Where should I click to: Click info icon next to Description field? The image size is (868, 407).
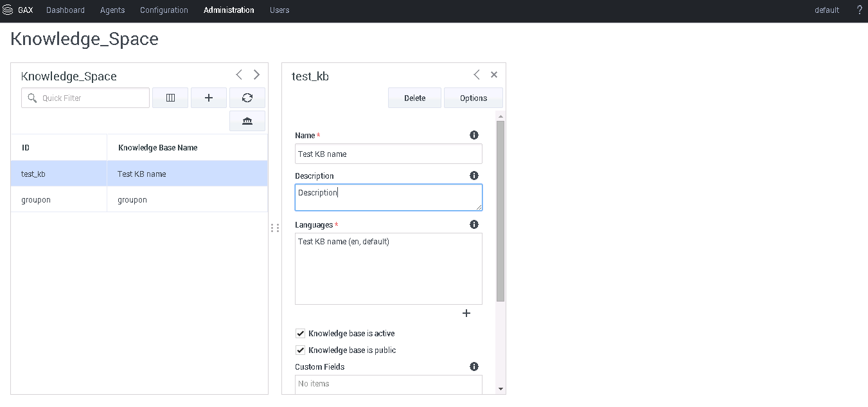click(474, 176)
